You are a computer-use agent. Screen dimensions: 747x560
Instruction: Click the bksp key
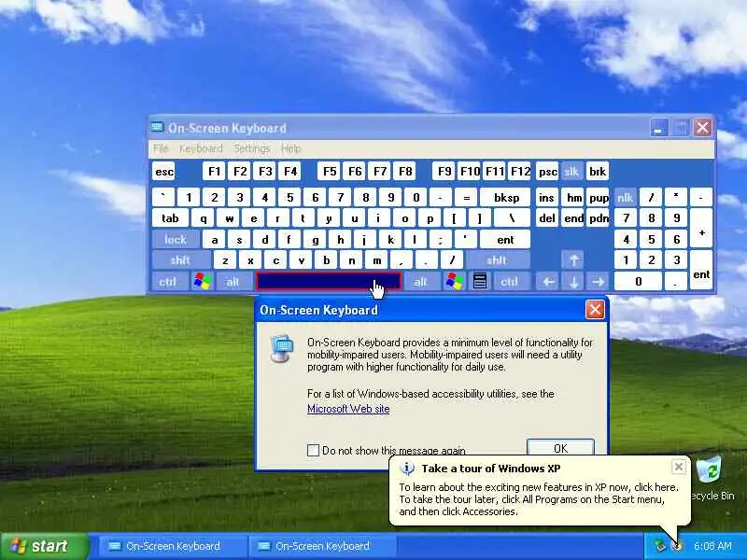pos(505,198)
